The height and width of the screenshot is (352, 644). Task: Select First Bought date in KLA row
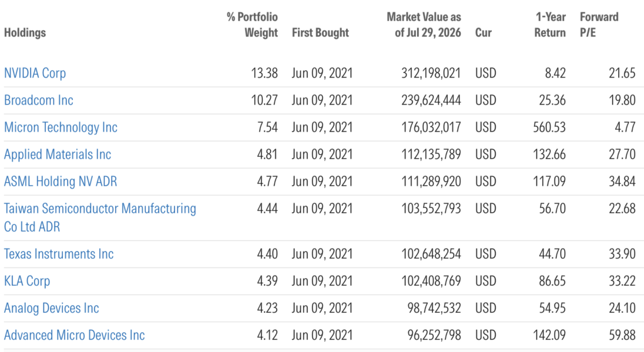pyautogui.click(x=323, y=281)
